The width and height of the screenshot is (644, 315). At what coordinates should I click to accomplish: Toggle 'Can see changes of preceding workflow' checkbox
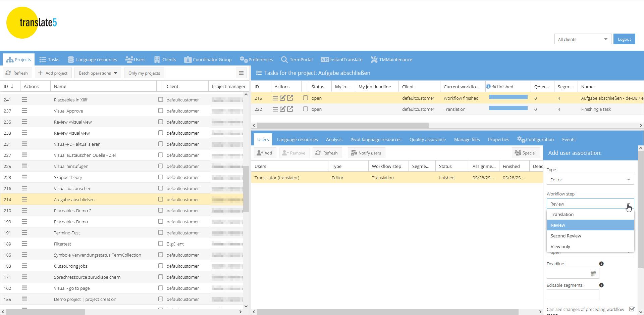pos(632,309)
